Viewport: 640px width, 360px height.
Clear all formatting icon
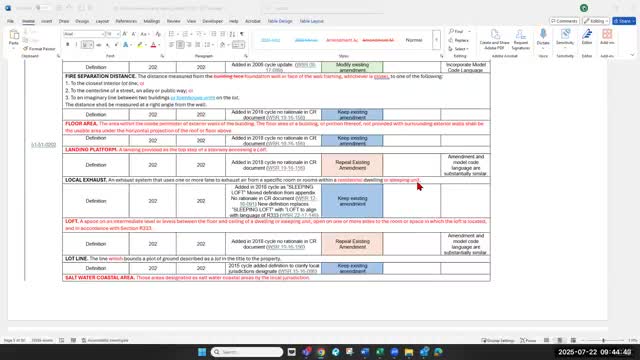tap(158, 34)
